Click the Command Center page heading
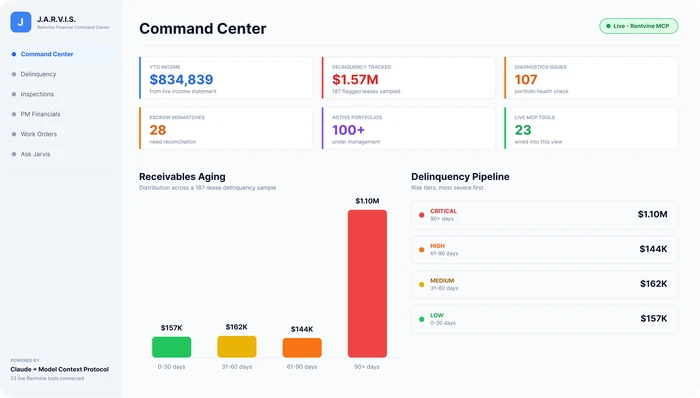Screen dimensions: 700x398 pos(203,29)
